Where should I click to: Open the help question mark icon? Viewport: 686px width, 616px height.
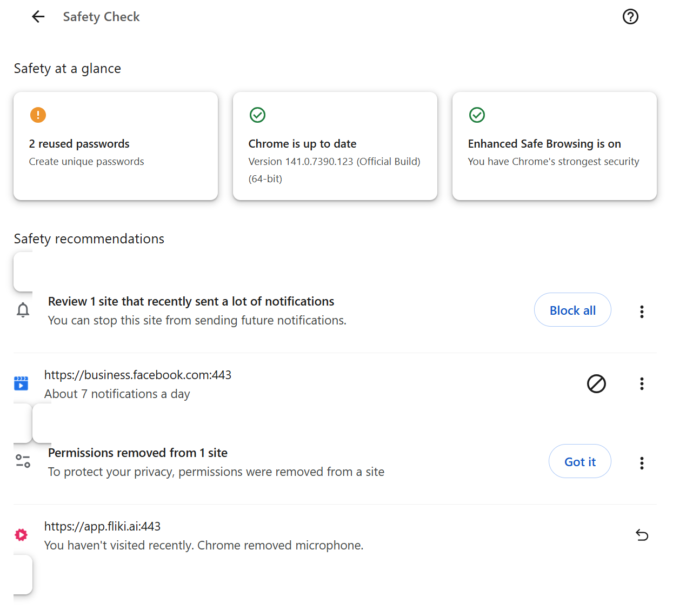[x=630, y=17]
